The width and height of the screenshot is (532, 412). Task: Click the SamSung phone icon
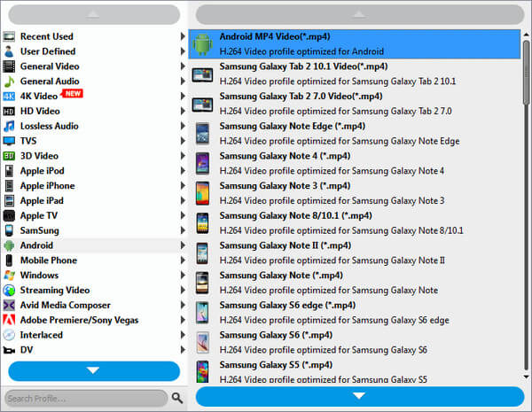(x=9, y=230)
